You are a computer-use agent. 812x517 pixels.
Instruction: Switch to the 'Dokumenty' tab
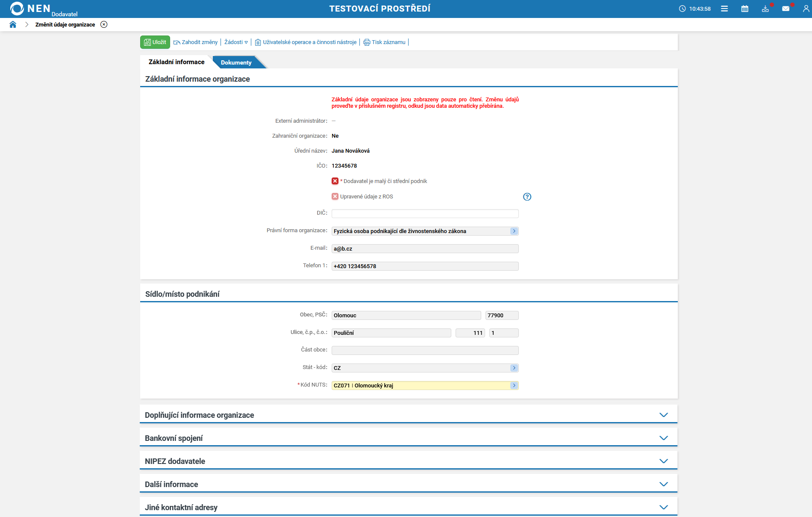tap(236, 62)
